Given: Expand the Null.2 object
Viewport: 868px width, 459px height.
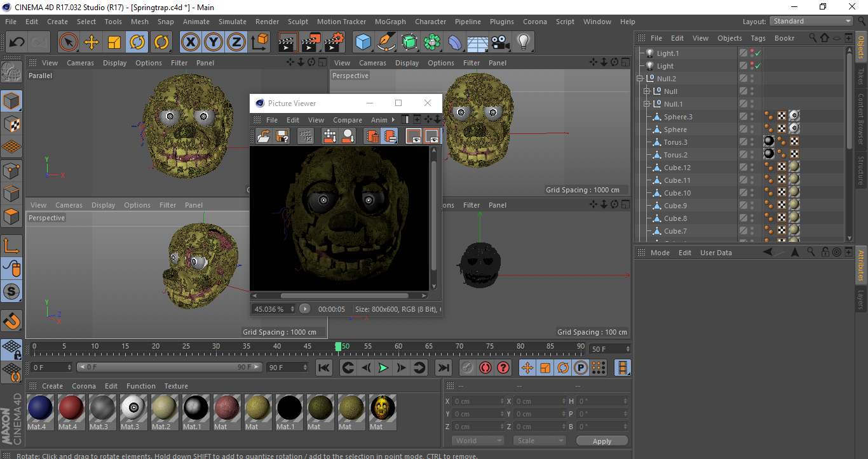Looking at the screenshot, I should click(640, 79).
